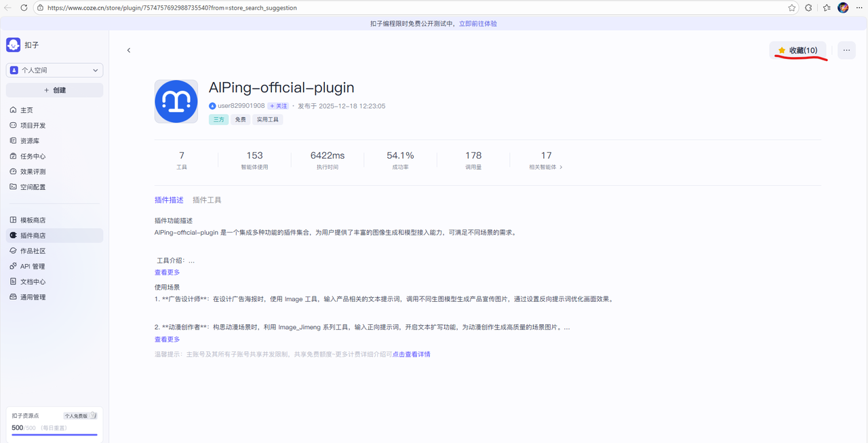Expand the 个人空间 workspace dropdown

pos(54,70)
